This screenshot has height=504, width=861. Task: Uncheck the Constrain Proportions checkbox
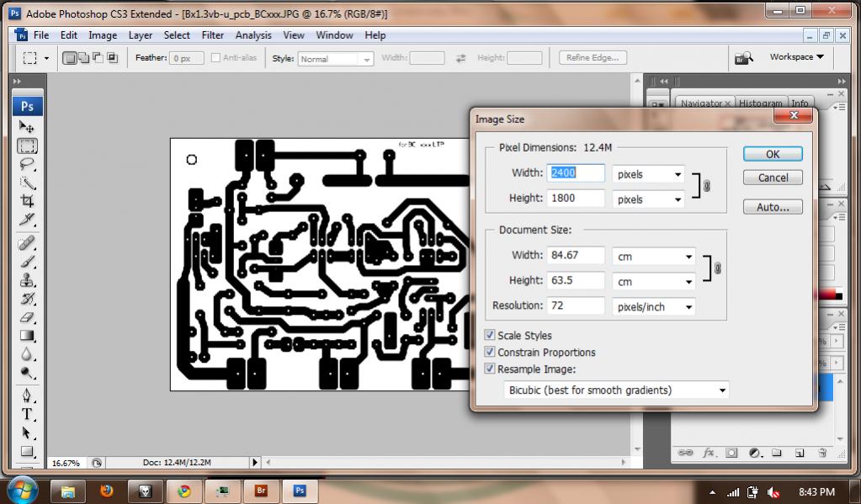click(489, 352)
